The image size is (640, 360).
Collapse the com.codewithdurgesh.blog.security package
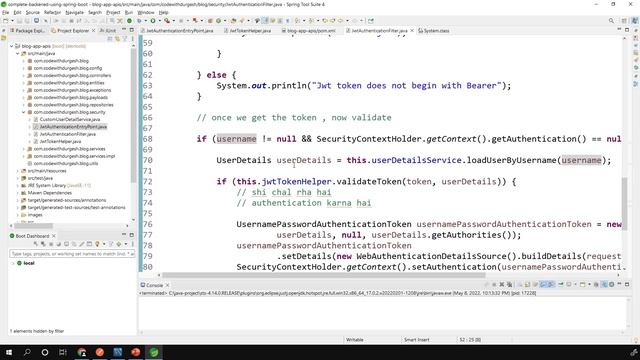24,112
